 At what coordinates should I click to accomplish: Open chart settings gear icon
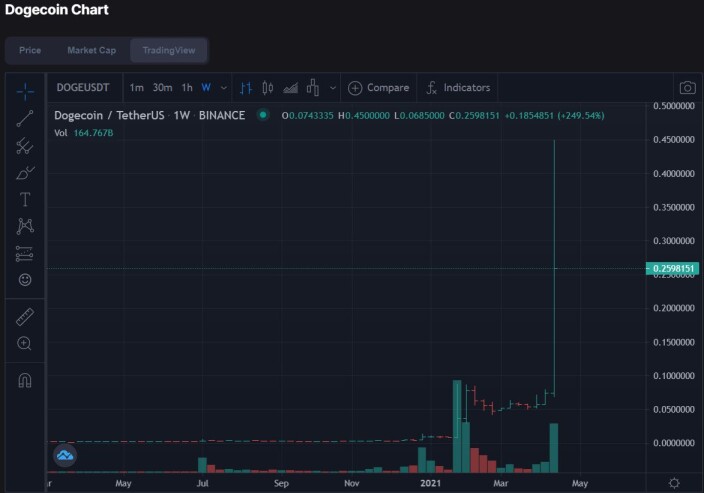pyautogui.click(x=674, y=483)
